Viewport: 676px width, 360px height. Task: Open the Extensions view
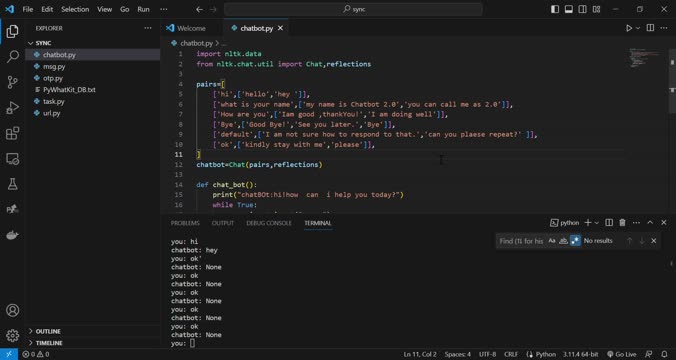(13, 133)
